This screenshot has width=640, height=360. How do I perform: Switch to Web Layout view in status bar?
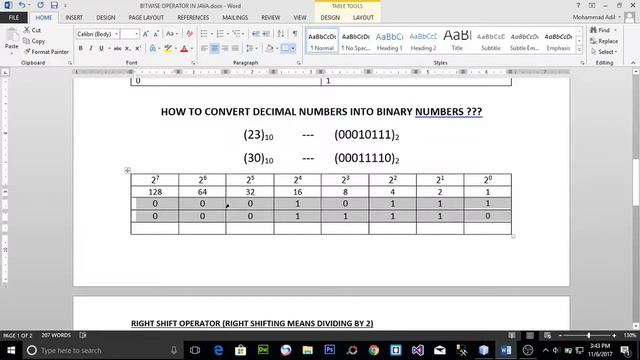[x=548, y=336]
